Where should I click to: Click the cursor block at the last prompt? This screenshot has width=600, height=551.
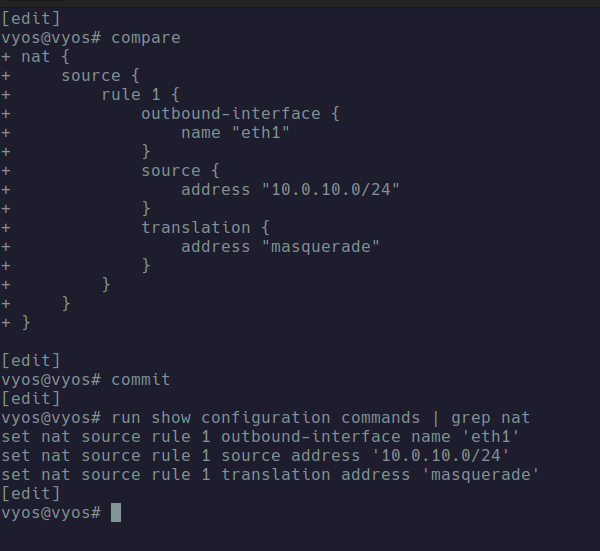(x=116, y=513)
